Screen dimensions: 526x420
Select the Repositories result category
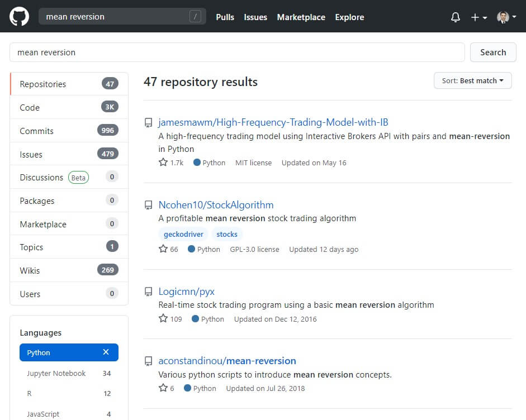pyautogui.click(x=69, y=84)
